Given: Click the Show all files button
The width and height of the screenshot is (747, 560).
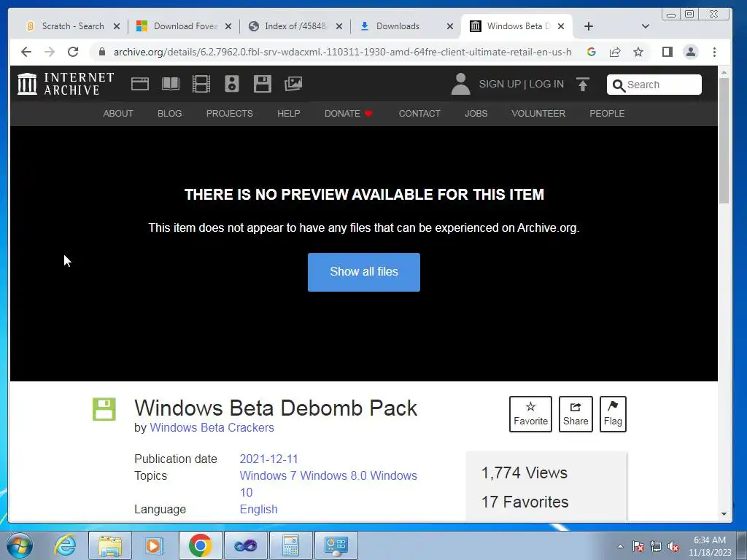Looking at the screenshot, I should coord(364,272).
